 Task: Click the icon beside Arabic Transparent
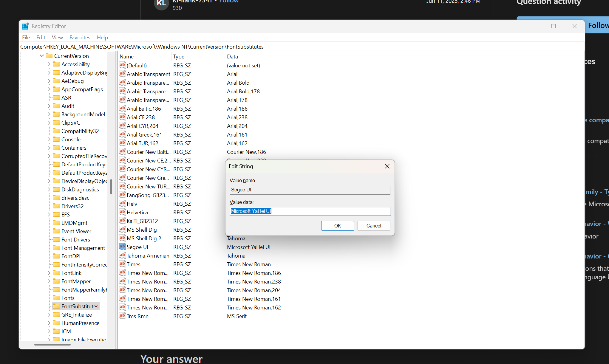tap(122, 74)
